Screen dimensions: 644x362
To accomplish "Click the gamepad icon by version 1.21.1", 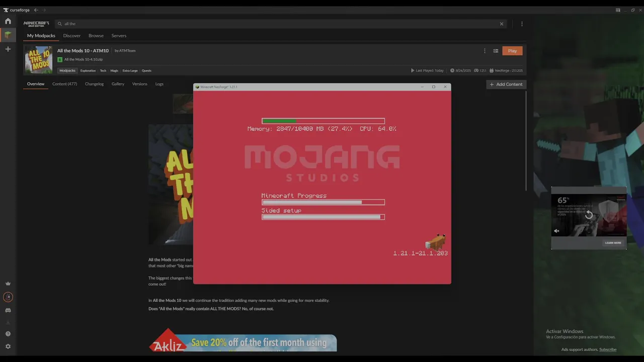I will [476, 70].
